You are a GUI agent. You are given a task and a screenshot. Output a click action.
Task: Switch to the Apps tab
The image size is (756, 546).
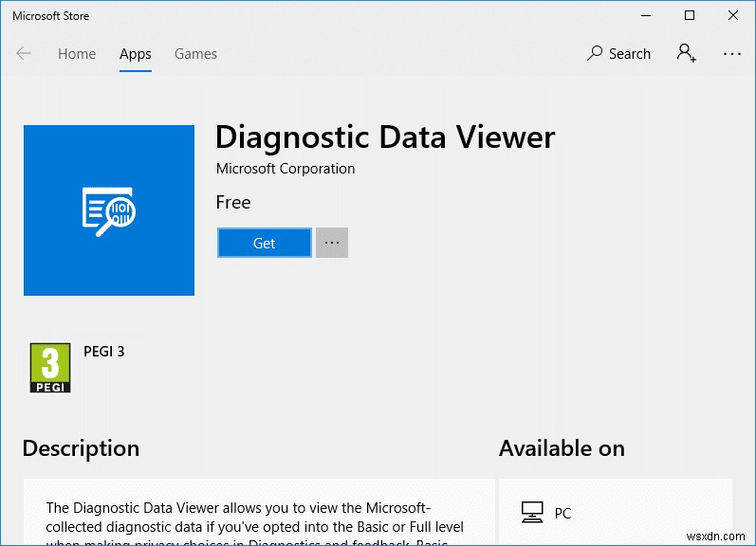(136, 54)
